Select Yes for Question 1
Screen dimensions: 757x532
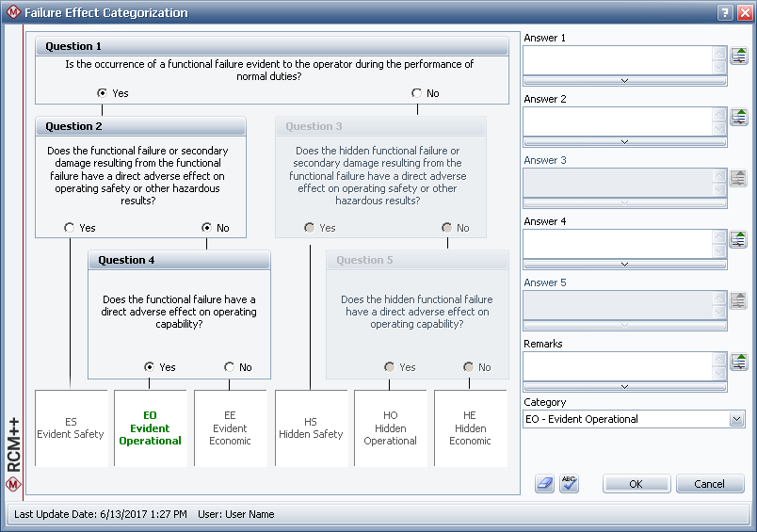[103, 93]
